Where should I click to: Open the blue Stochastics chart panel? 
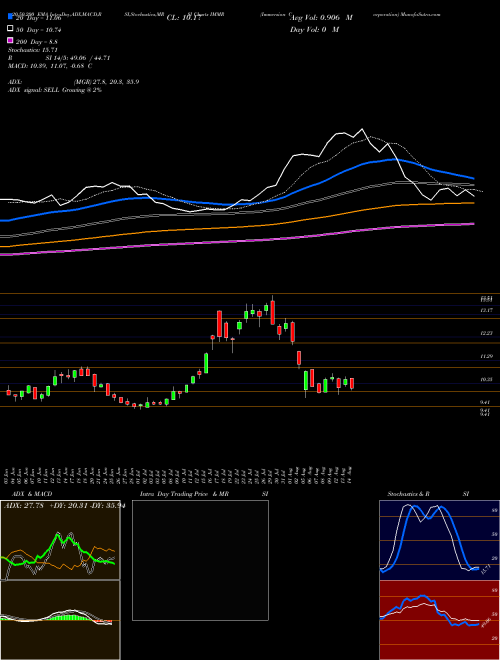439,540
